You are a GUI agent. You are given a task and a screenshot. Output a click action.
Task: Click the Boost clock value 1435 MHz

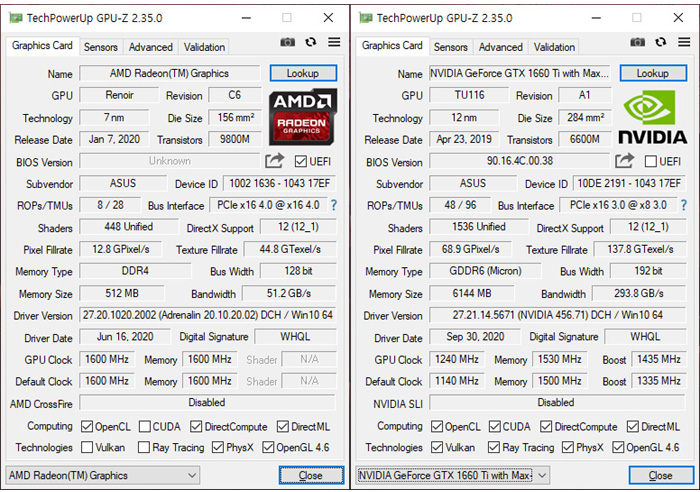point(659,359)
